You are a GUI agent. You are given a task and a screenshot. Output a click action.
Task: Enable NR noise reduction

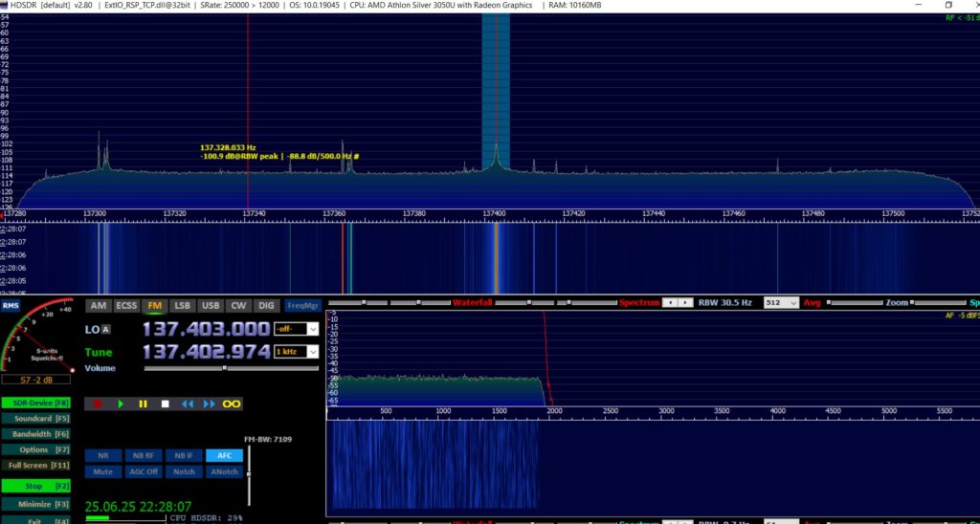[103, 456]
